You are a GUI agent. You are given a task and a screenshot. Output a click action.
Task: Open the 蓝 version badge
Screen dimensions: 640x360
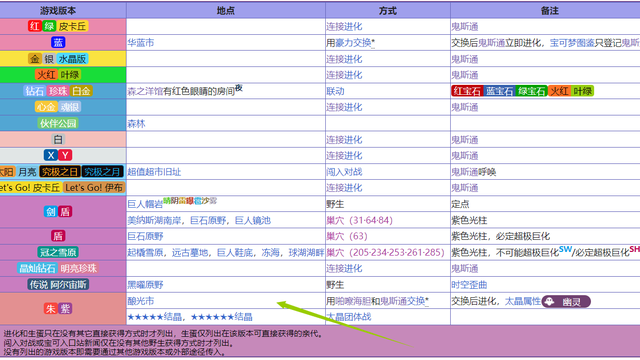coord(58,42)
